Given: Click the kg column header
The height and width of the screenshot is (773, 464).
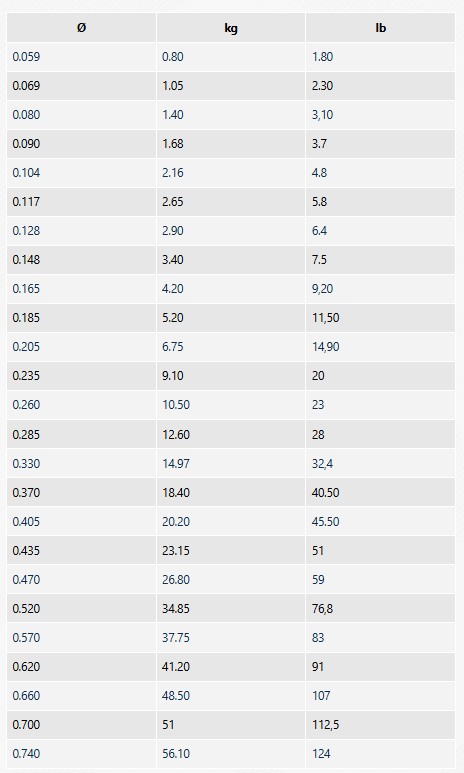Looking at the screenshot, I should tap(231, 28).
